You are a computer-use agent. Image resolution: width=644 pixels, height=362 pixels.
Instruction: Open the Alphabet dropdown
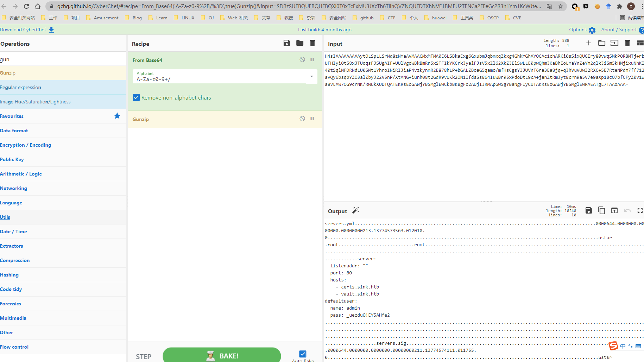pyautogui.click(x=311, y=76)
